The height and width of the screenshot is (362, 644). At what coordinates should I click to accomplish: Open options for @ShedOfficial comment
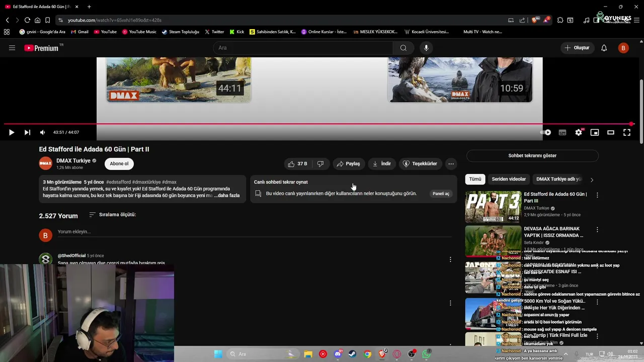click(450, 259)
